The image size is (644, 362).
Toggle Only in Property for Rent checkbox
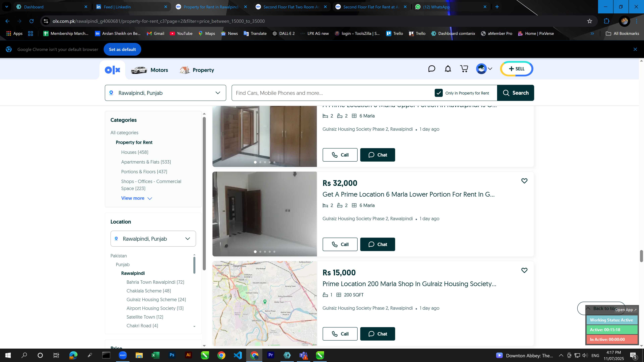tap(439, 93)
